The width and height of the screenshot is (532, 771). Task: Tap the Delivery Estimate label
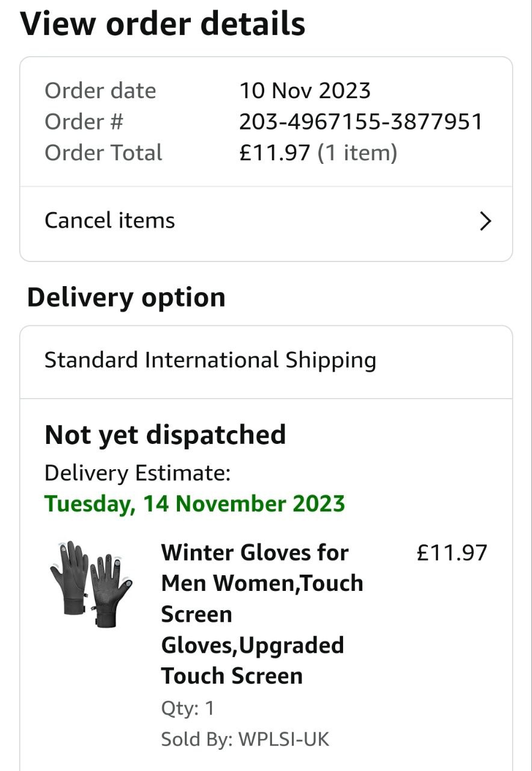click(x=137, y=473)
